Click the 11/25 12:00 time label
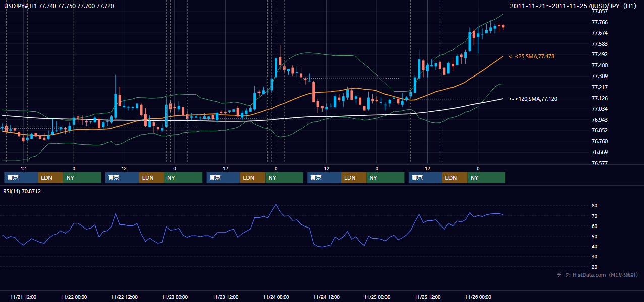 click(427, 297)
